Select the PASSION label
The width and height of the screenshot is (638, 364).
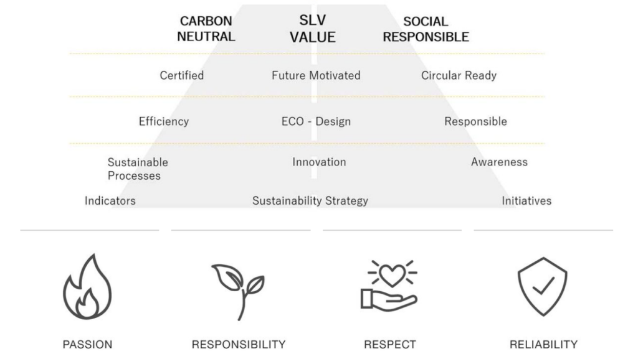[87, 345]
